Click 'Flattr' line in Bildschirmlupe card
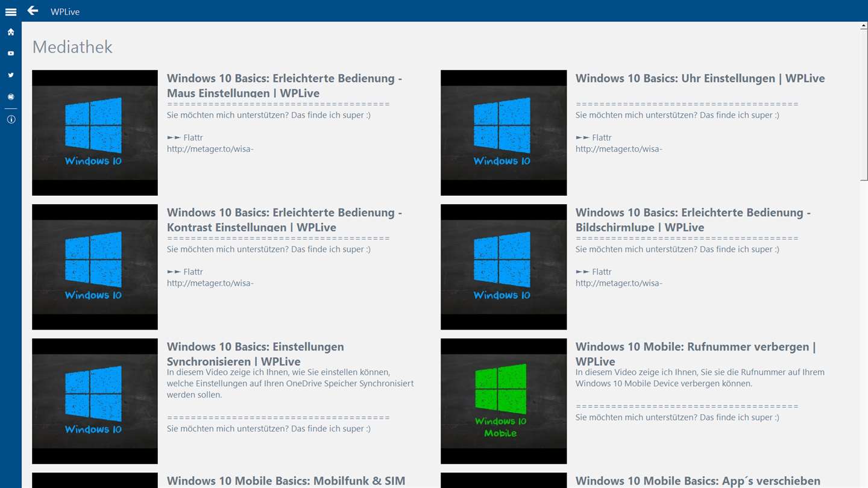 (594, 272)
